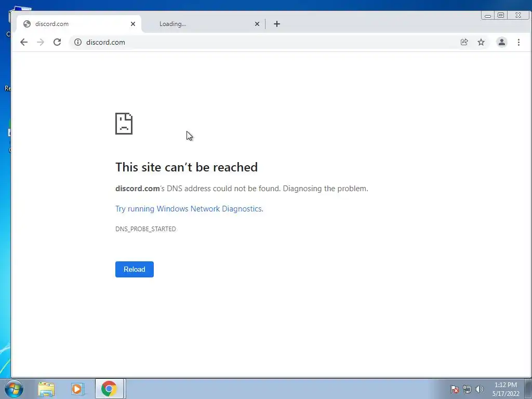Viewport: 532px width, 399px height.
Task: Open the Chrome profile avatar
Action: [x=501, y=42]
